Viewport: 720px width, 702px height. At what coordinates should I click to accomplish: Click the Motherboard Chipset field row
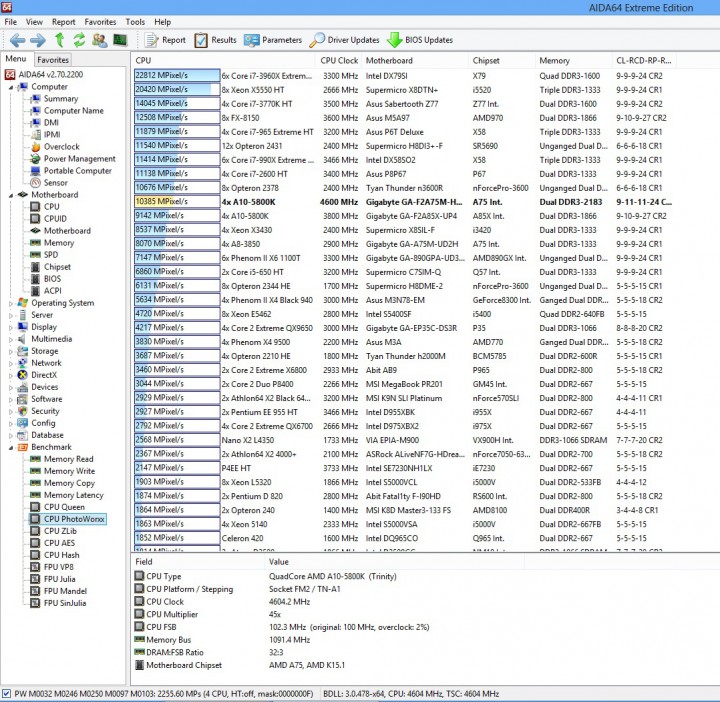pos(328,665)
